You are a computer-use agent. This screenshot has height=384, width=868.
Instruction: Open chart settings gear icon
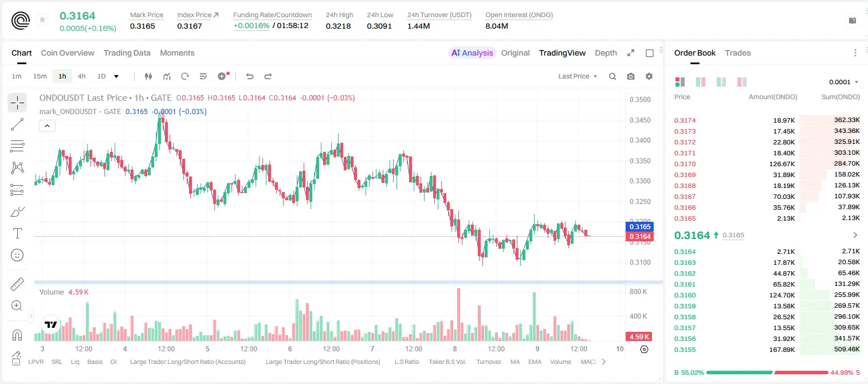click(x=649, y=76)
